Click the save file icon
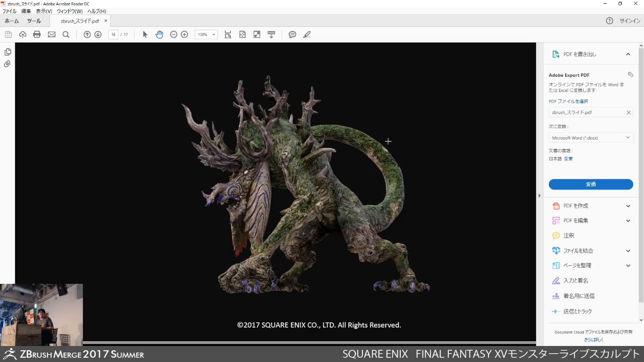The width and height of the screenshot is (644, 362). [x=8, y=34]
